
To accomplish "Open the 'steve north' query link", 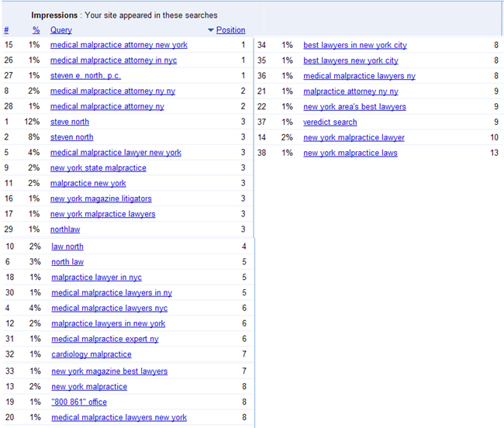I will click(x=70, y=122).
